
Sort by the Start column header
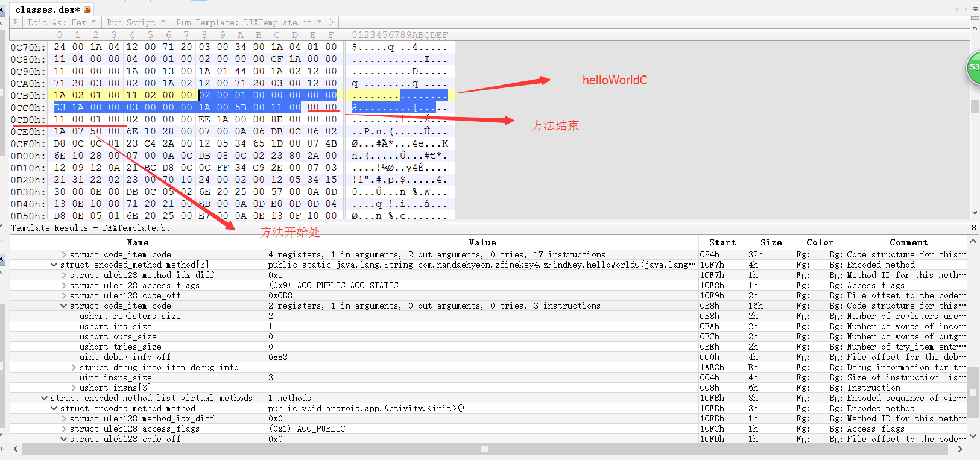pyautogui.click(x=722, y=242)
